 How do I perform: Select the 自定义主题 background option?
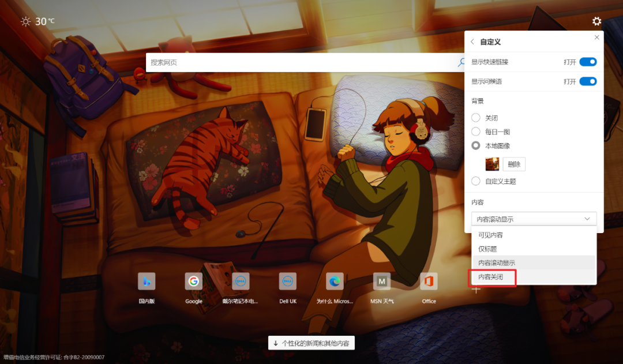pos(475,181)
